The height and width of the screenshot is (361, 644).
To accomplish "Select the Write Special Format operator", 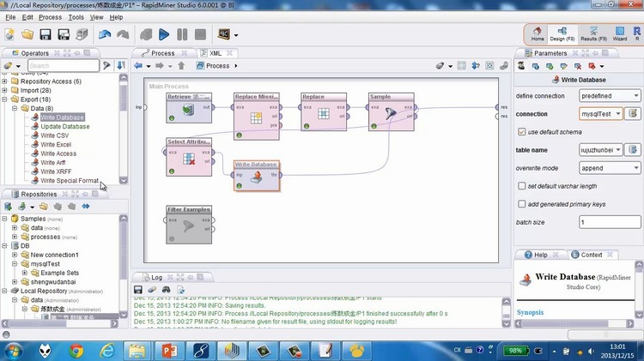I will 70,180.
